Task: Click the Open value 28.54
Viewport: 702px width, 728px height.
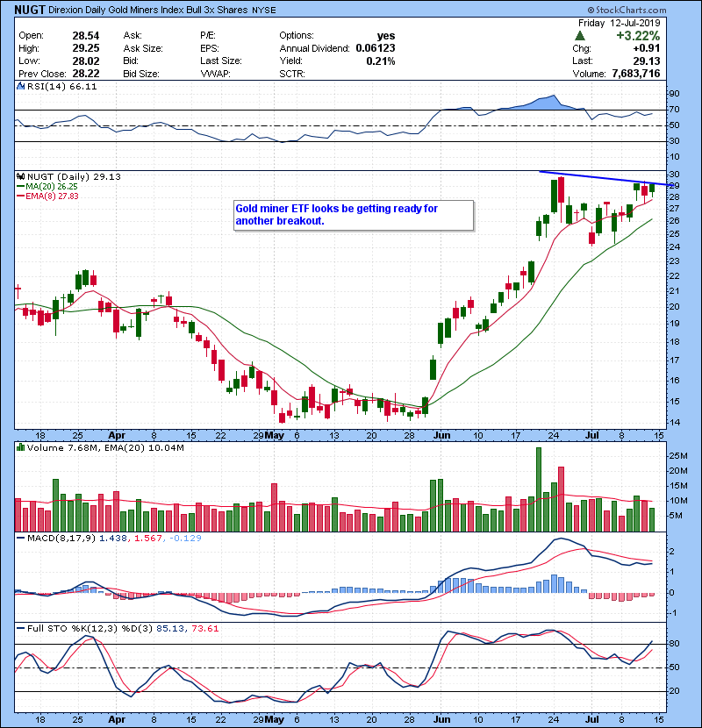Action: 86,36
